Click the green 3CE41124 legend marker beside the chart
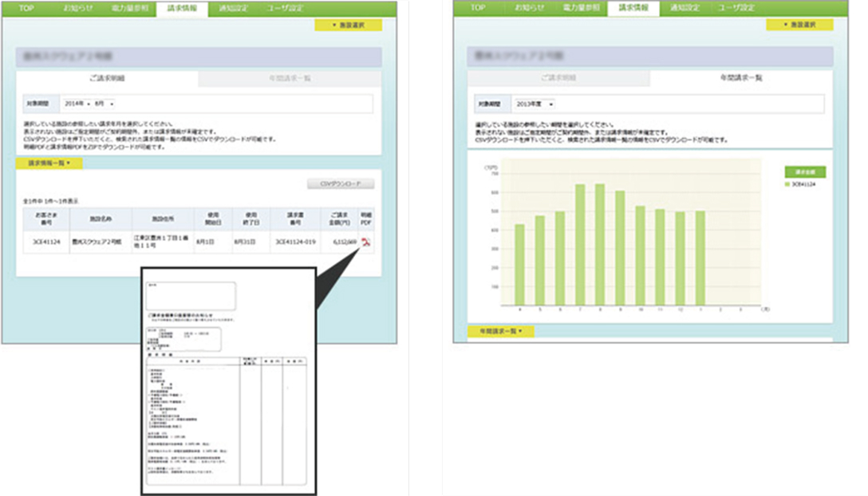Viewport: 868px width, 496px height. point(788,184)
